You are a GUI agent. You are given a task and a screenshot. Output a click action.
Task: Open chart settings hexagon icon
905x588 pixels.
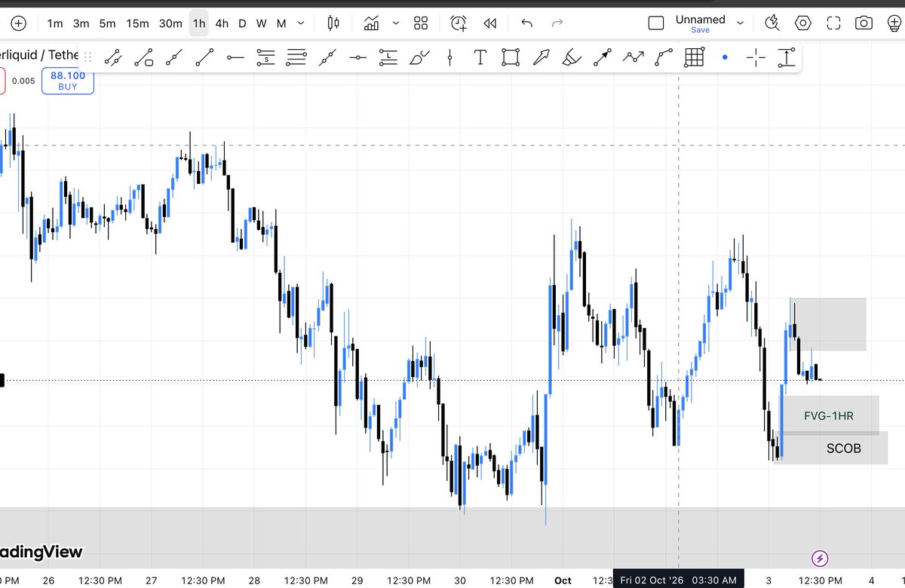(x=803, y=23)
